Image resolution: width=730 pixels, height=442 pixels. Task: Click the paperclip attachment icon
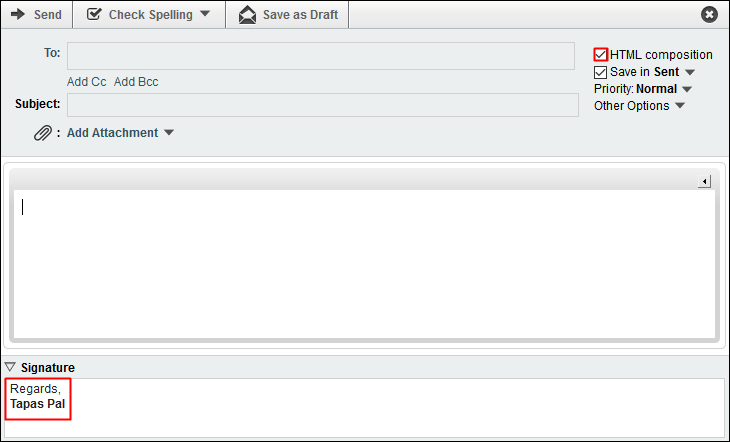42,133
